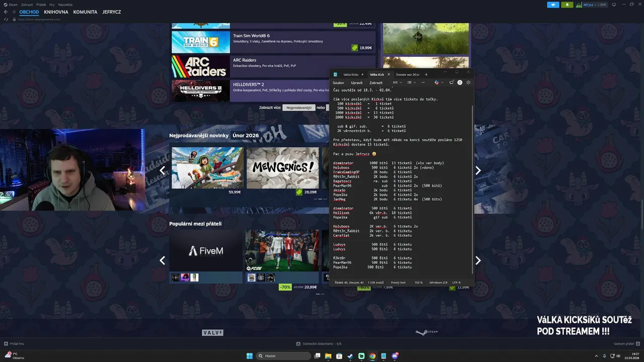644x362 pixels.
Task: Open Zobrazit menu in Notepad
Action: 376,82
